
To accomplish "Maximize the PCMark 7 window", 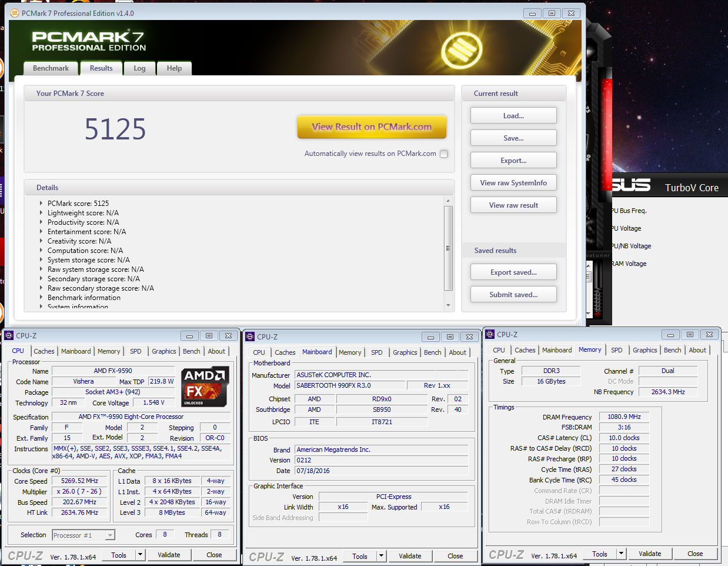I will 552,13.
